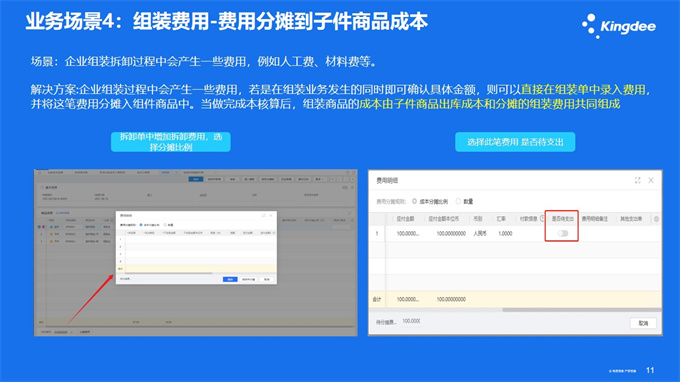
Task: Click the blue confirm button in small dialog
Action: (x=230, y=279)
